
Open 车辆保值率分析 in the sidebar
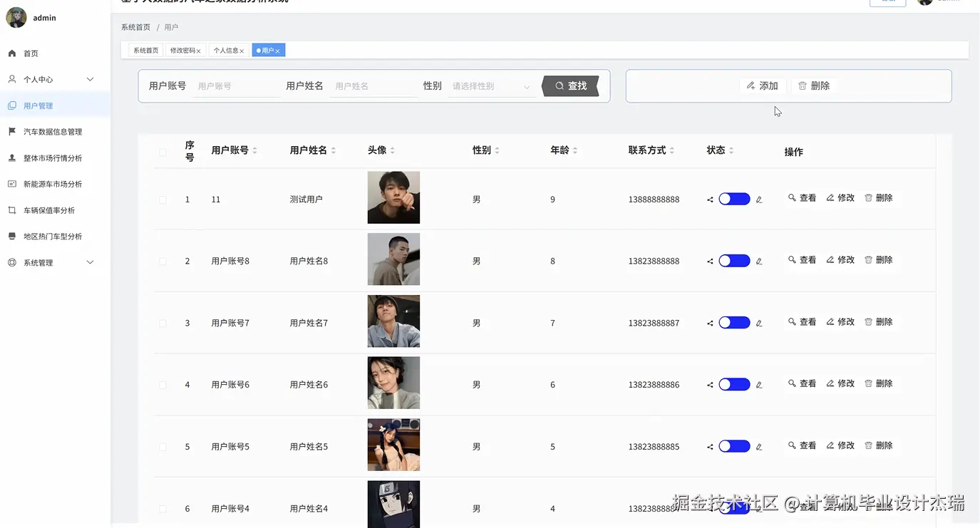[x=55, y=210]
